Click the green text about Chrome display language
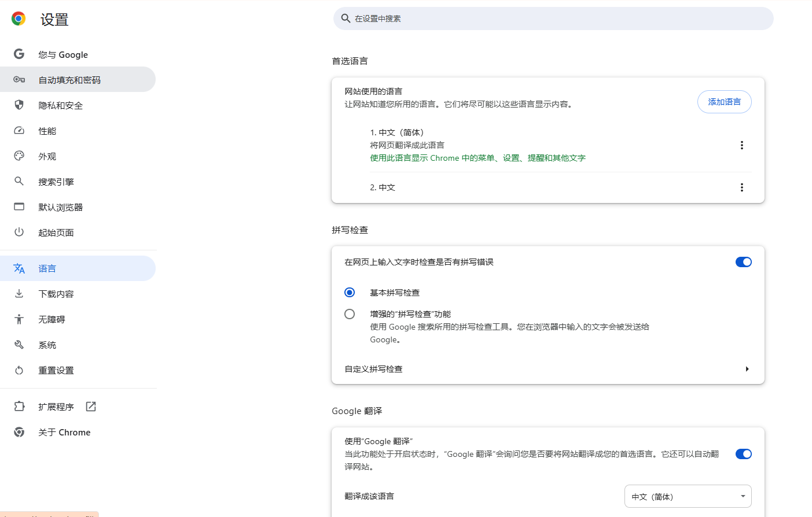The height and width of the screenshot is (517, 812). point(477,158)
